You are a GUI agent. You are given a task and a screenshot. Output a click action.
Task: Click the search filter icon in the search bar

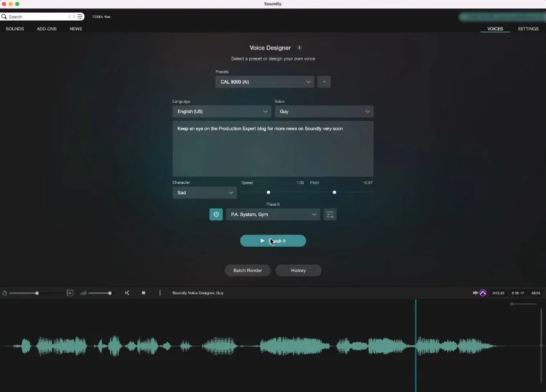[80, 16]
